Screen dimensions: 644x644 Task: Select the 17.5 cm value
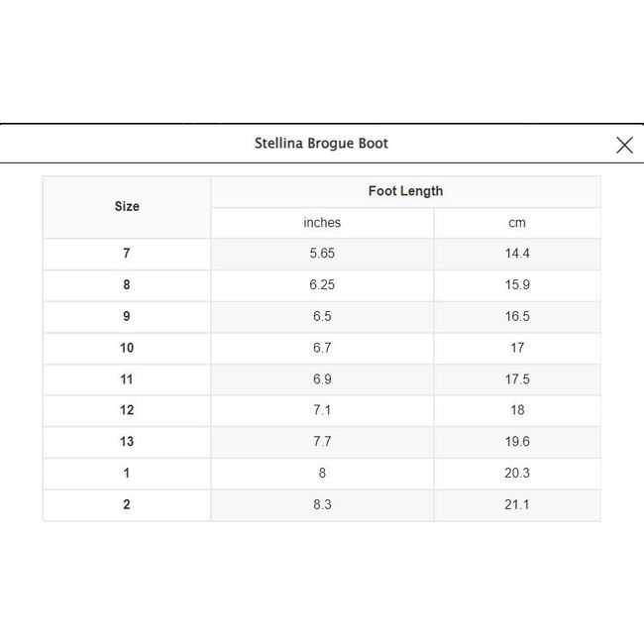click(517, 379)
